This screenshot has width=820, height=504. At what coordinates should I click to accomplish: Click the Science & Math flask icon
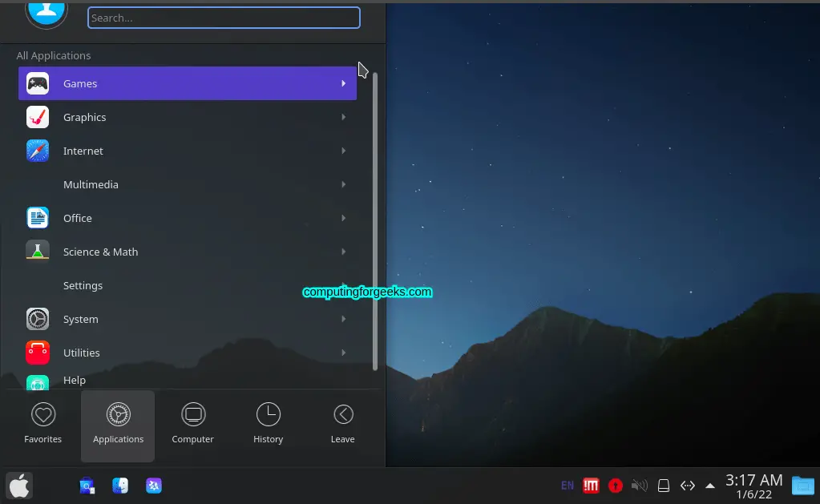click(38, 251)
